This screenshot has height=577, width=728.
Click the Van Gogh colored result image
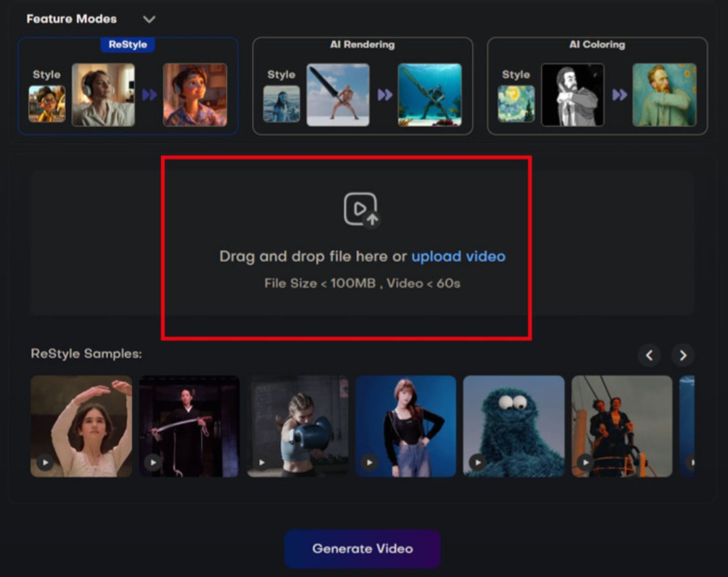(x=664, y=95)
